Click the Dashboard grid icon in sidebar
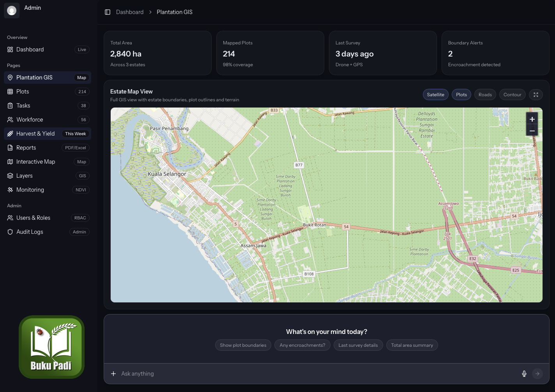 [10, 49]
